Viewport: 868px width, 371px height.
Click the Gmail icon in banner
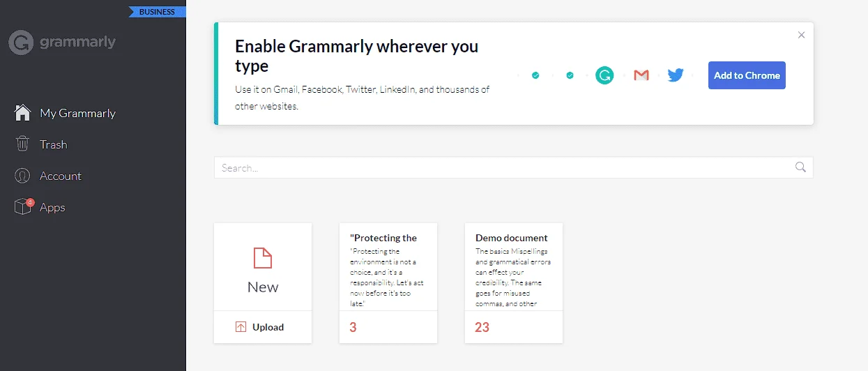641,75
